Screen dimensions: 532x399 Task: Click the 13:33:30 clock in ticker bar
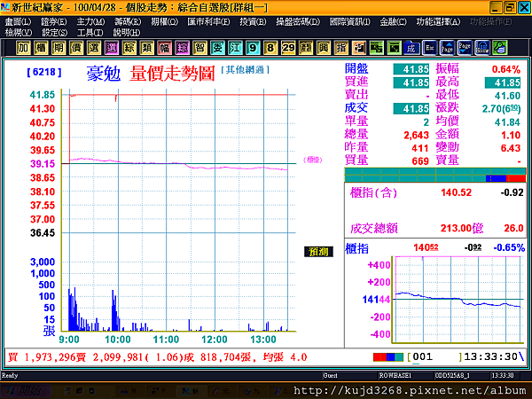point(490,357)
